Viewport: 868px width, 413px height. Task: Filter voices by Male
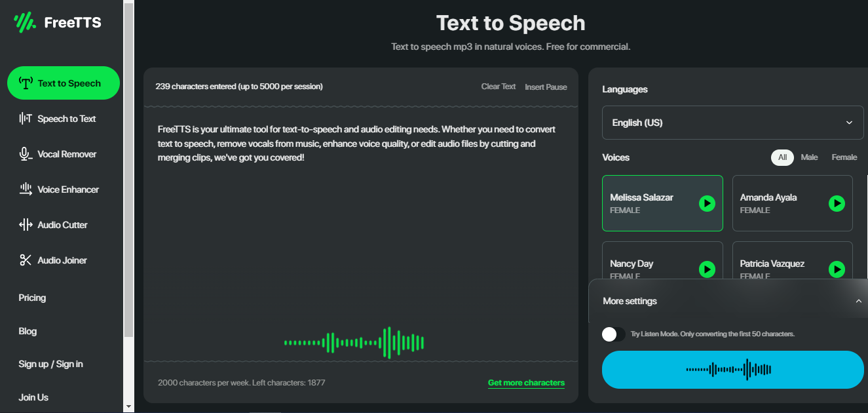pos(809,157)
